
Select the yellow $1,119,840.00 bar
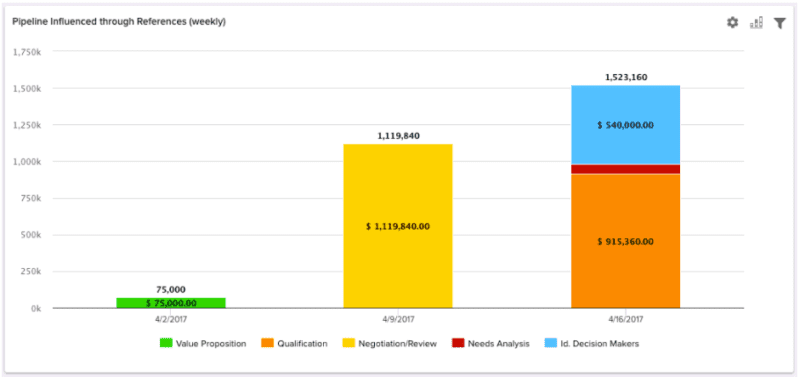pos(398,226)
